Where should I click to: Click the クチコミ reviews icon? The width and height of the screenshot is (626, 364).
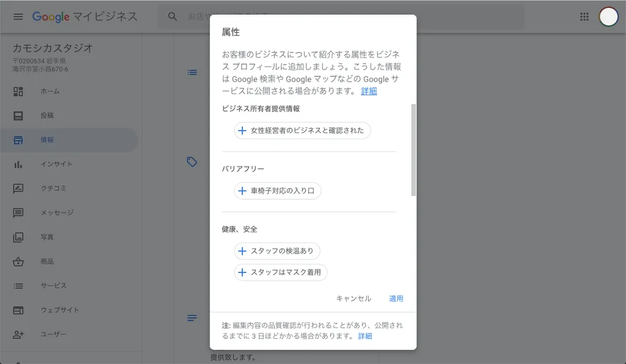(x=18, y=189)
